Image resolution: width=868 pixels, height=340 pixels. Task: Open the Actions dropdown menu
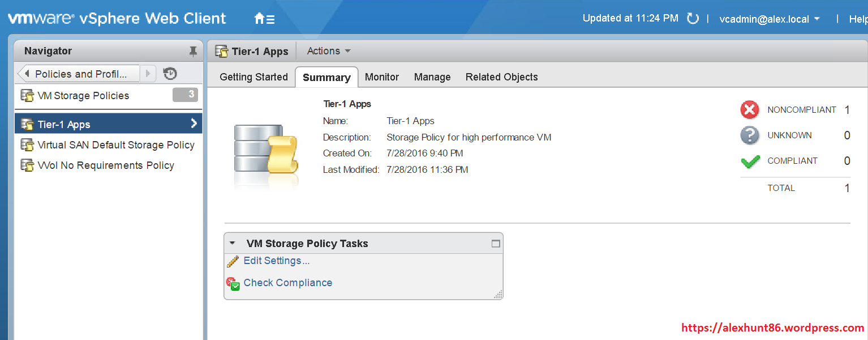328,50
